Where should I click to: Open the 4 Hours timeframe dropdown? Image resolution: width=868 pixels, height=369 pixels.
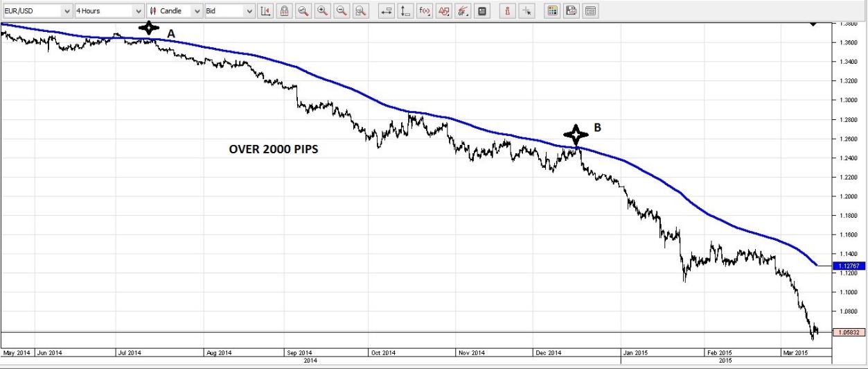click(x=109, y=11)
